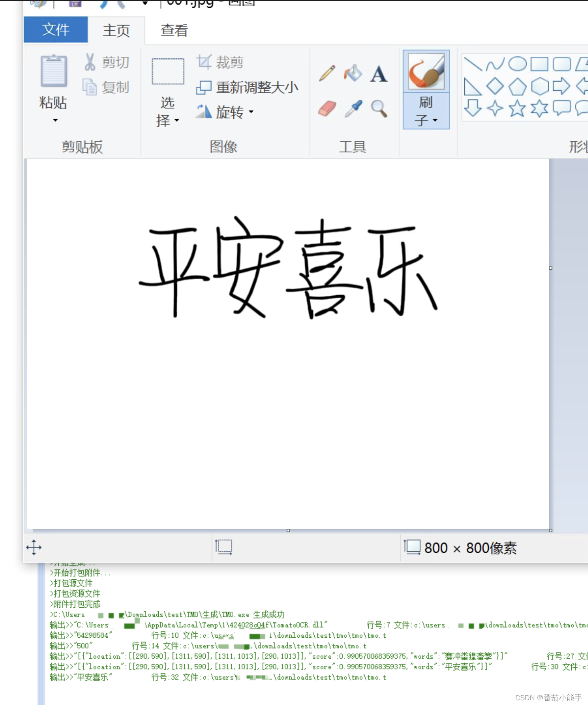This screenshot has width=588, height=705.
Task: Open the 选择 dropdown arrow
Action: [x=177, y=120]
